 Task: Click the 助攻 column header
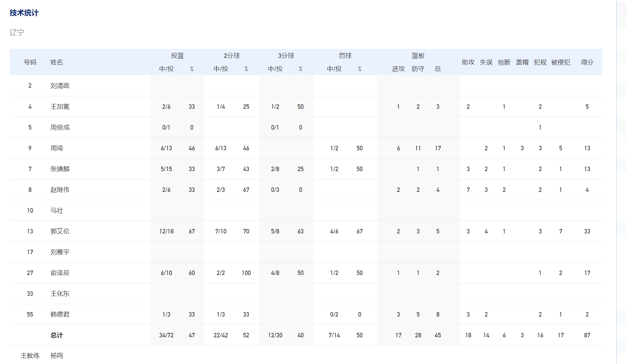(x=468, y=62)
